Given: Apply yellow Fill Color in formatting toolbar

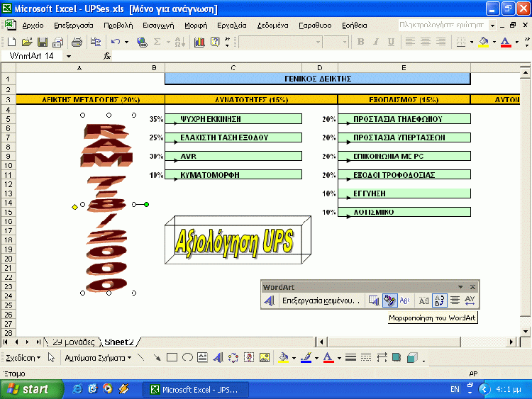Looking at the screenshot, I should point(484,42).
